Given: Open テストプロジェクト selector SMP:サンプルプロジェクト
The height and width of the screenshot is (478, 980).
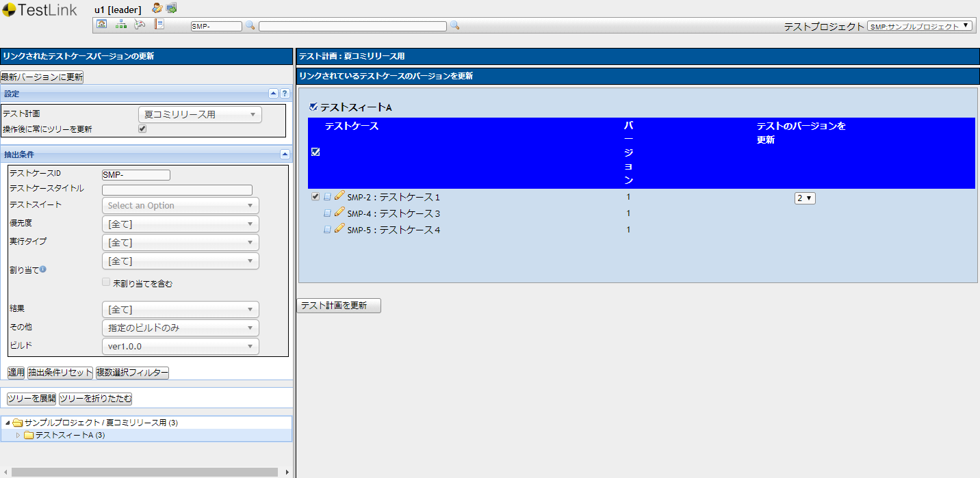Looking at the screenshot, I should tap(920, 26).
